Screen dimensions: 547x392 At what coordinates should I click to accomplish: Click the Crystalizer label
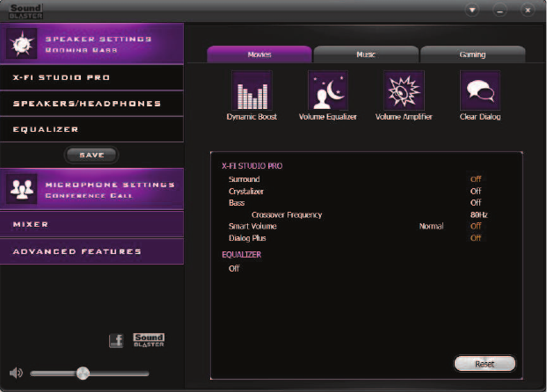[x=246, y=191]
